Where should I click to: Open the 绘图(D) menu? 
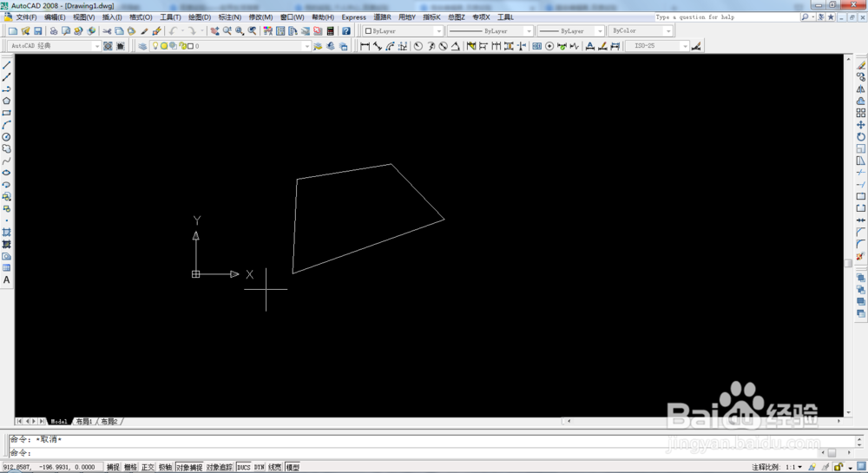[200, 17]
